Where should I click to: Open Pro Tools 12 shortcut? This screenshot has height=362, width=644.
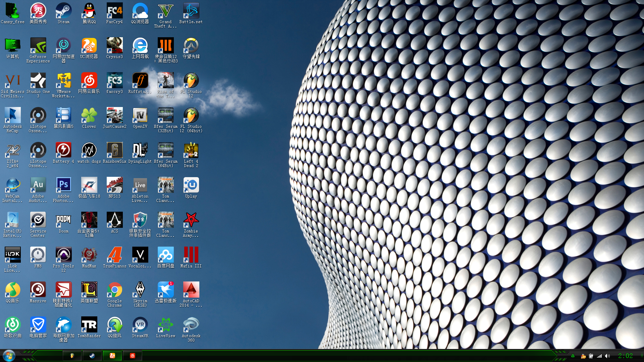(63, 260)
